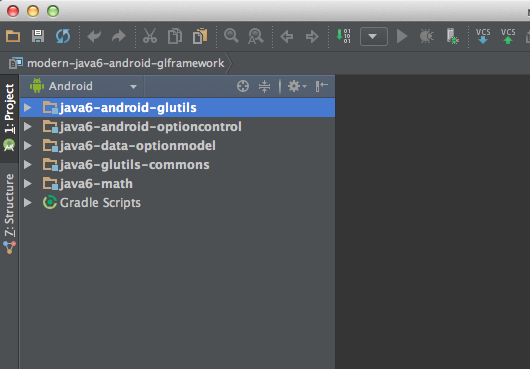Image resolution: width=530 pixels, height=369 pixels.
Task: Click the Gradle Scripts elephant icon
Action: coord(50,202)
